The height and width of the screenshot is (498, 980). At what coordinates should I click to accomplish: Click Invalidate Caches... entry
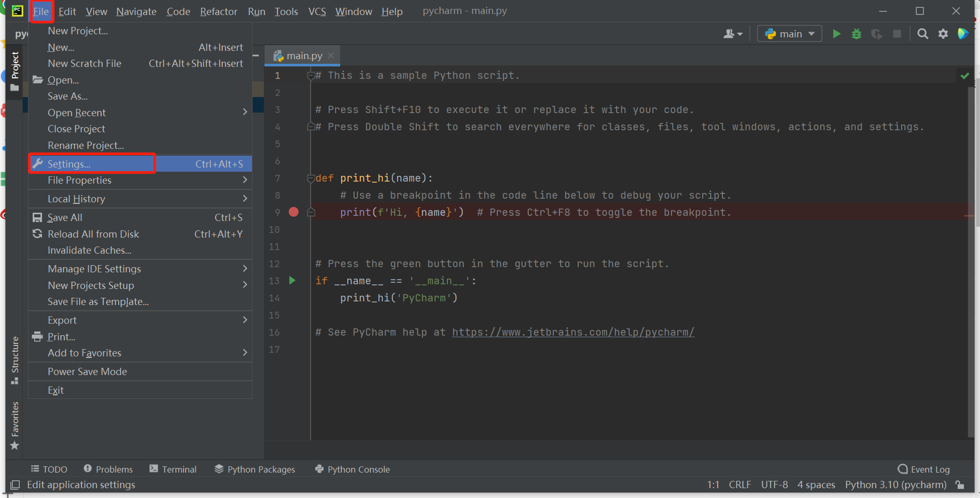pos(141,250)
